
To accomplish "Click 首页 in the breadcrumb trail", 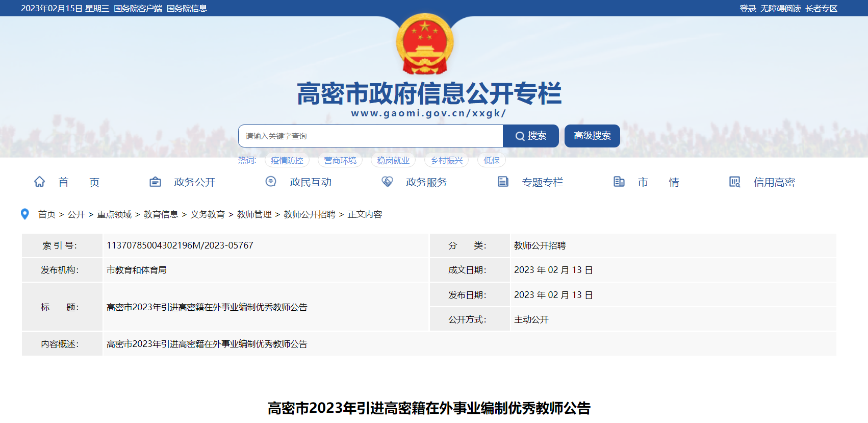I will click(47, 214).
